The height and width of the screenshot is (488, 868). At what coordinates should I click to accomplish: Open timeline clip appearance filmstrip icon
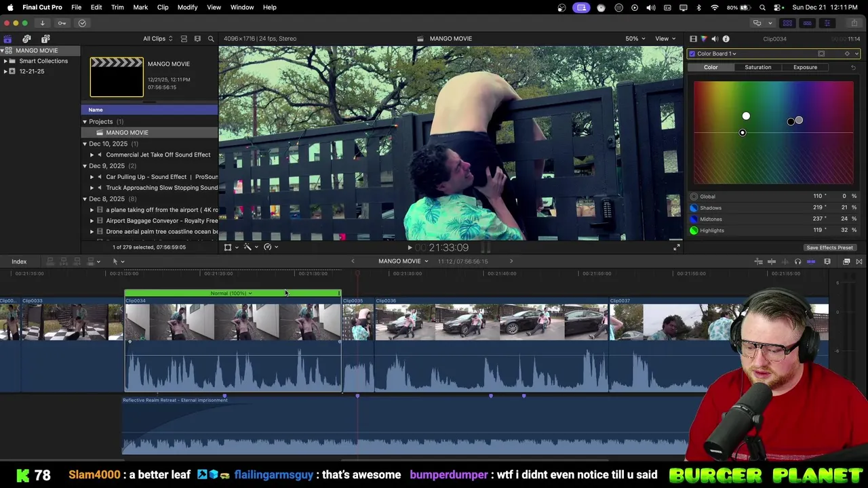pyautogui.click(x=827, y=262)
